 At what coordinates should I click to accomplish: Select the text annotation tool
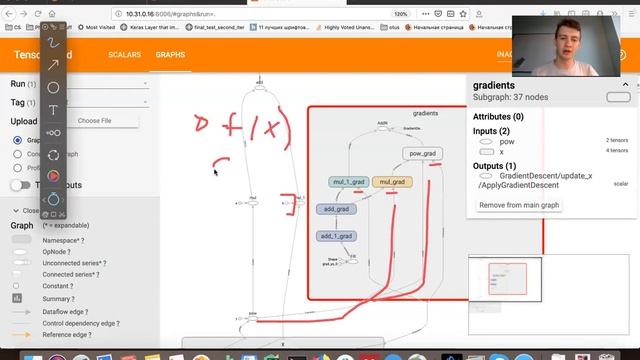coord(53,110)
